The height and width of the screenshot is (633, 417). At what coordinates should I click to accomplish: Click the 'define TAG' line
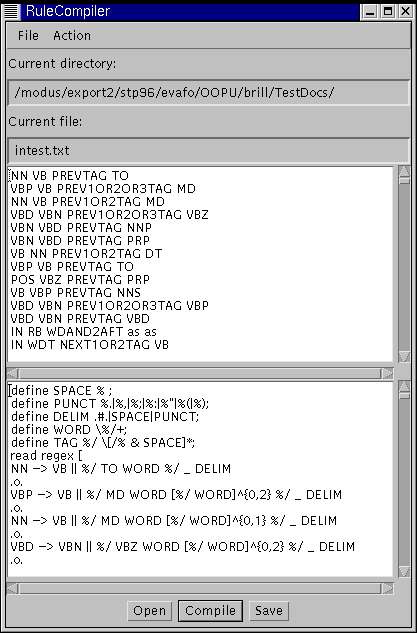click(x=103, y=442)
